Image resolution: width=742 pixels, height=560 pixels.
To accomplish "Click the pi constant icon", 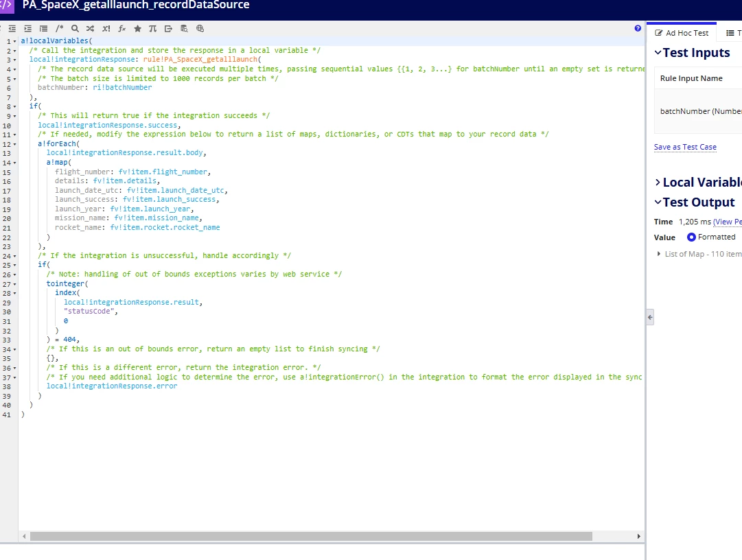I will click(152, 29).
